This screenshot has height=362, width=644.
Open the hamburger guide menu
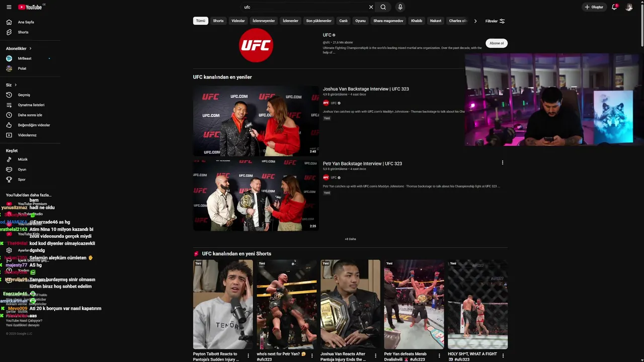point(9,7)
